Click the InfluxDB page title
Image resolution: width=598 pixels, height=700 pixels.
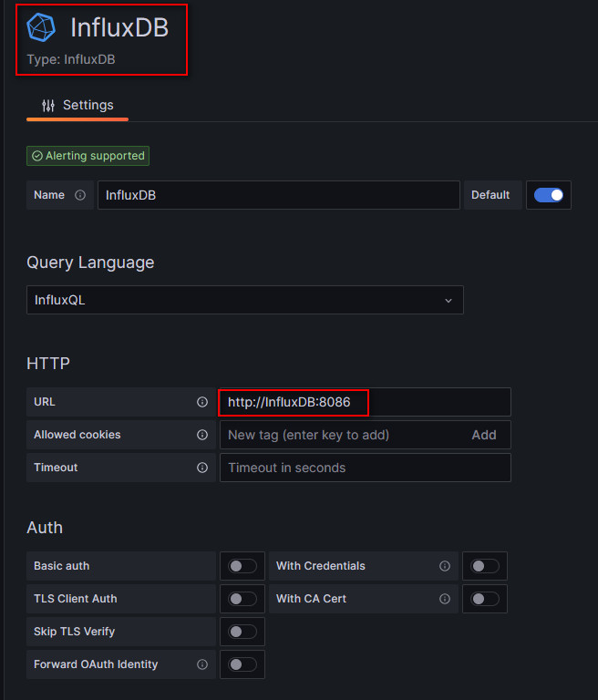pos(119,27)
